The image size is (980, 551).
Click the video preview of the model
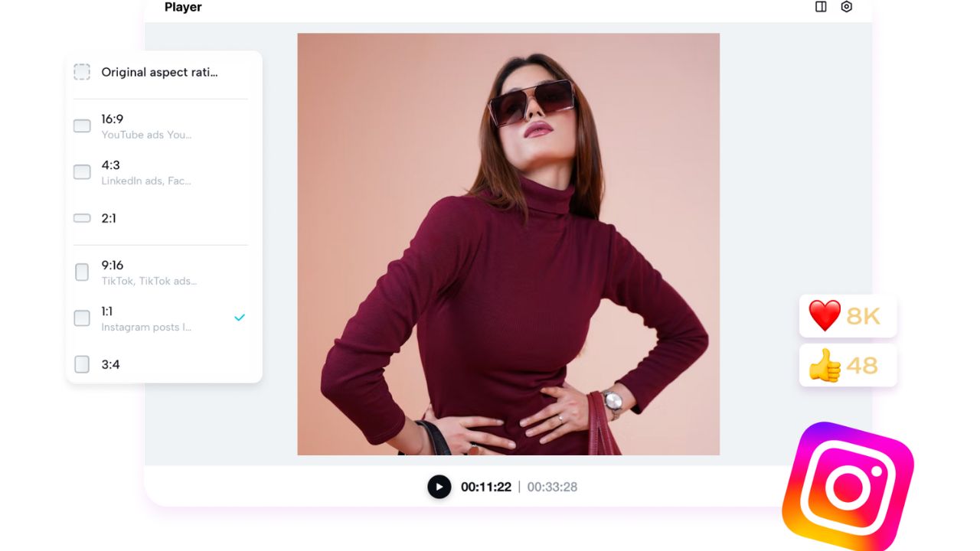[x=508, y=243]
